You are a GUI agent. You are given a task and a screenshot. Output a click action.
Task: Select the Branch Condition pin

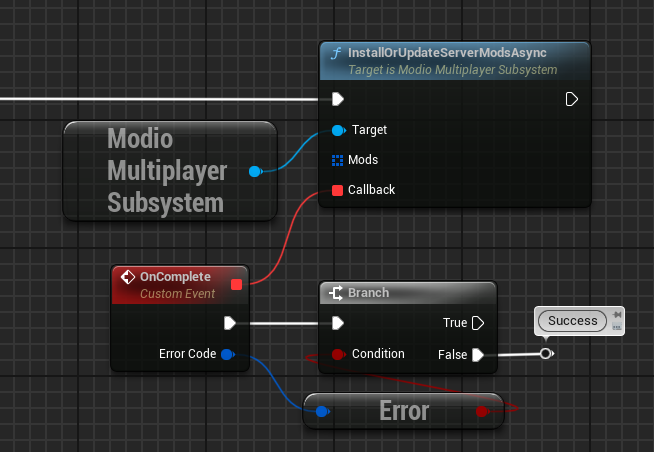(x=338, y=354)
